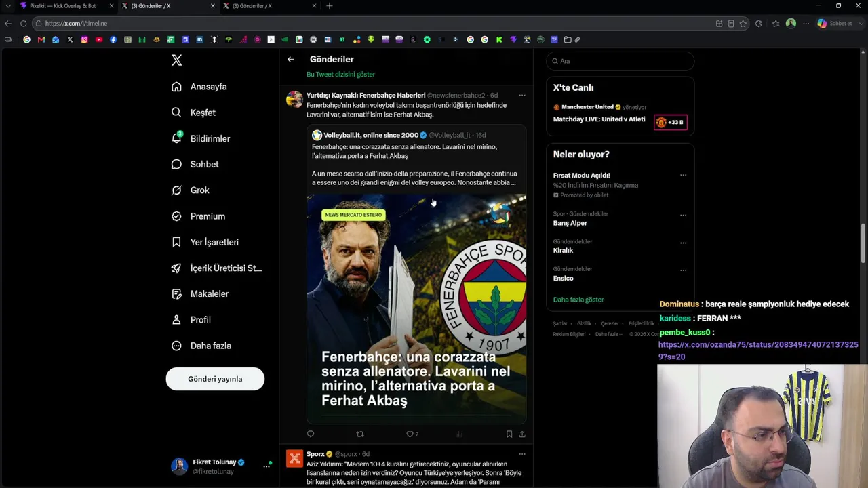This screenshot has height=488, width=868.
Task: Open options for Ensico trend
Action: point(683,270)
